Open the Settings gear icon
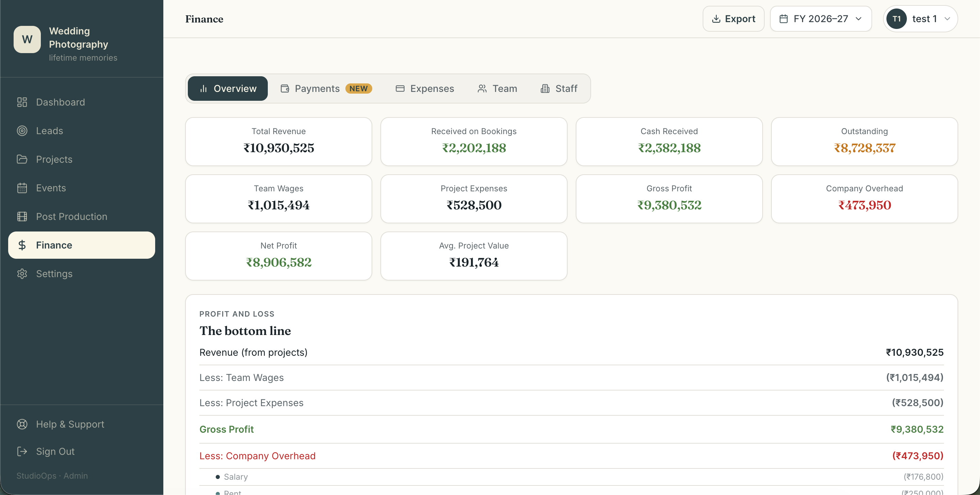 (x=22, y=274)
